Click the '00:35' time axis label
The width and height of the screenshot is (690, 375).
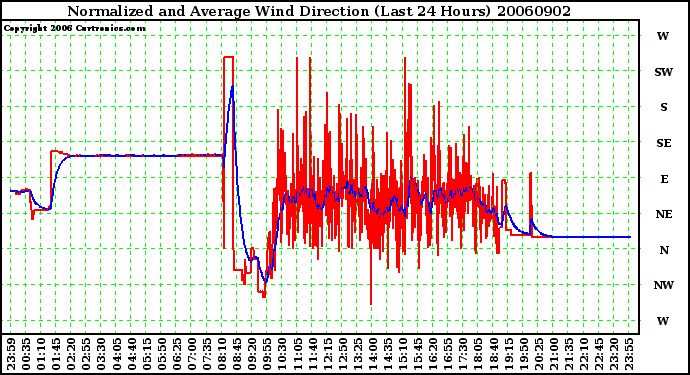pos(26,354)
